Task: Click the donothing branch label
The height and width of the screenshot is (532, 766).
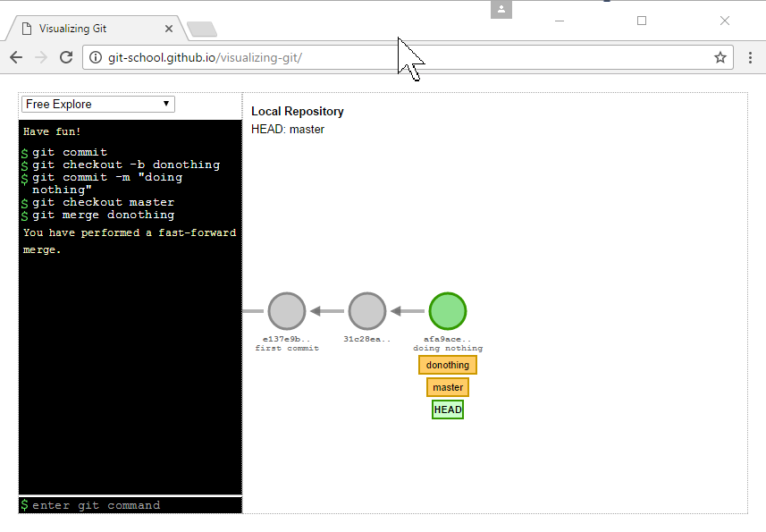Action: [x=448, y=365]
